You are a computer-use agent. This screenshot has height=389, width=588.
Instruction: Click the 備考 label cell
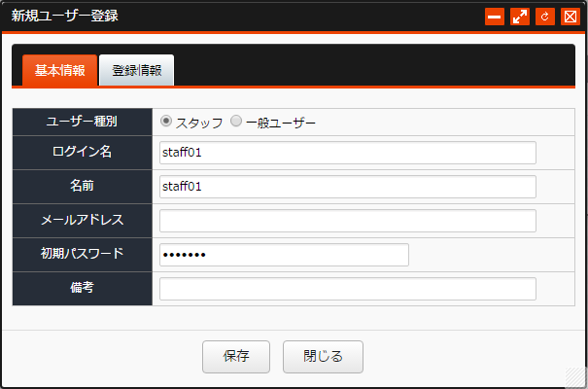pos(82,289)
